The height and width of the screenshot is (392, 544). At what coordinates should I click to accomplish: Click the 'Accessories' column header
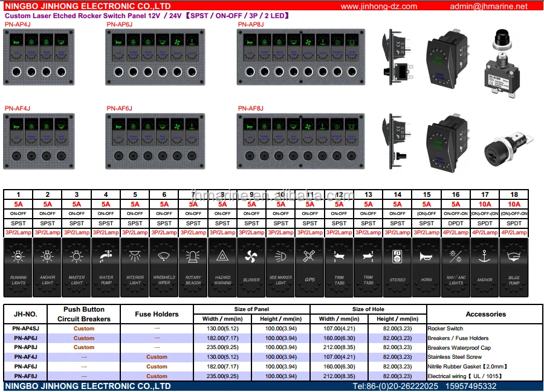(x=486, y=314)
